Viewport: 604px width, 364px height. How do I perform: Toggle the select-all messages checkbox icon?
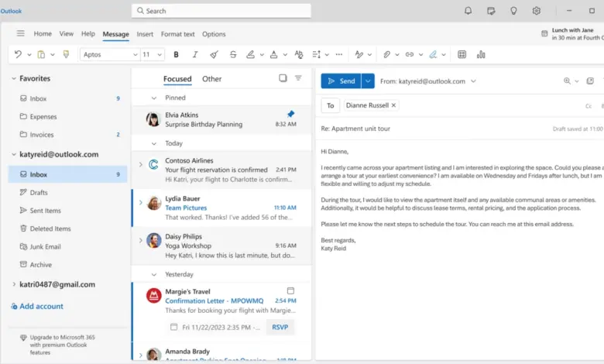pyautogui.click(x=283, y=77)
